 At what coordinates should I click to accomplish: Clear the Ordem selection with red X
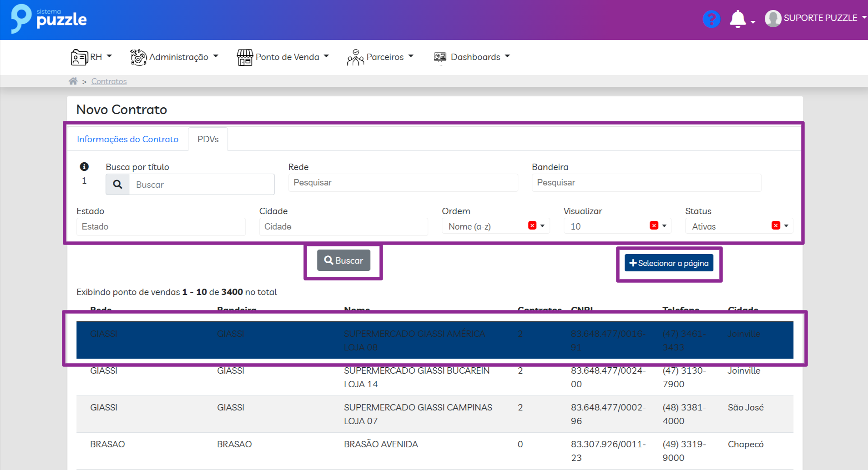click(532, 225)
